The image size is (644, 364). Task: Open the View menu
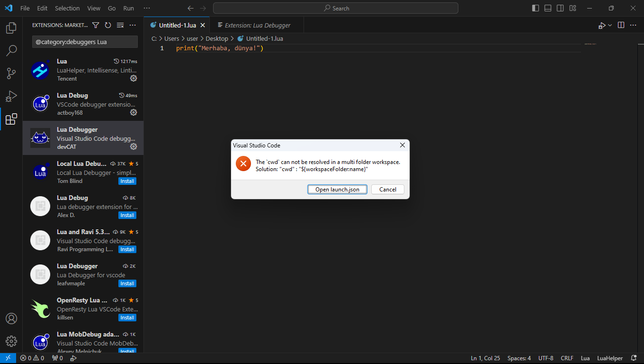coord(94,8)
